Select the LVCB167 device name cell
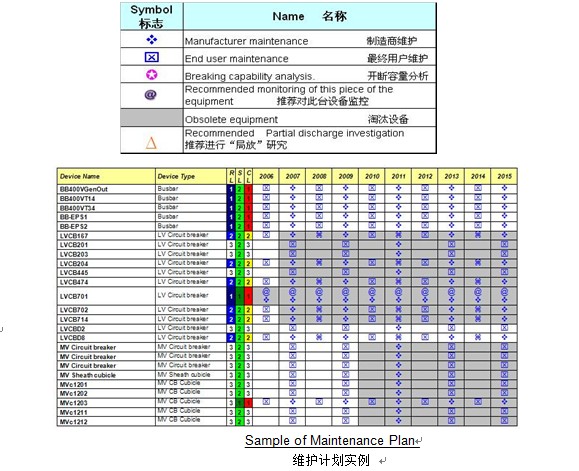The width and height of the screenshot is (579, 471). 106,236
